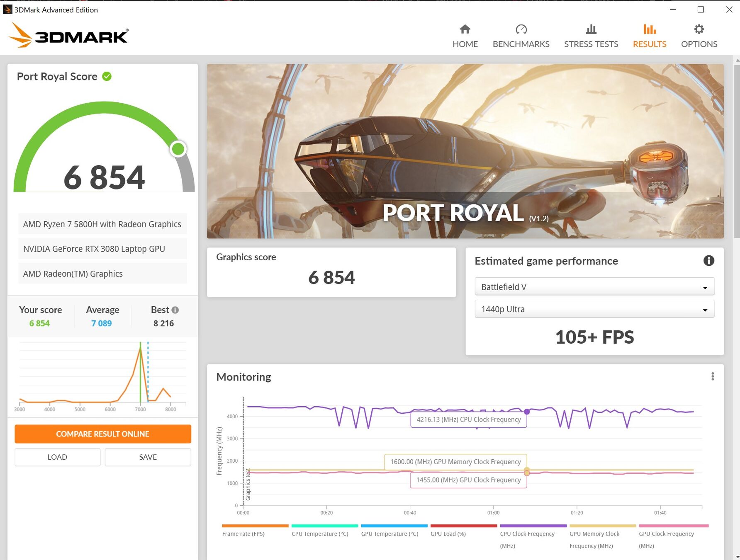Viewport: 740px width, 560px height.
Task: Click the vertical scrollbar thumb
Action: pos(737,151)
